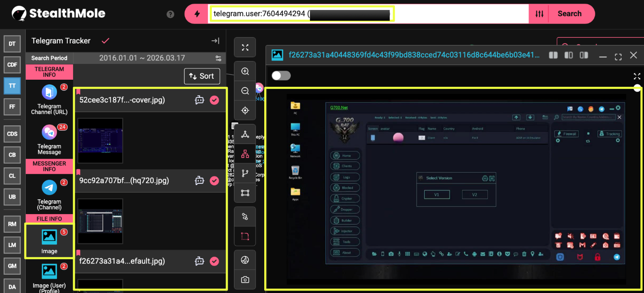Open the Sort options dropdown
Viewport: 644px width, 293px height.
pyautogui.click(x=202, y=76)
